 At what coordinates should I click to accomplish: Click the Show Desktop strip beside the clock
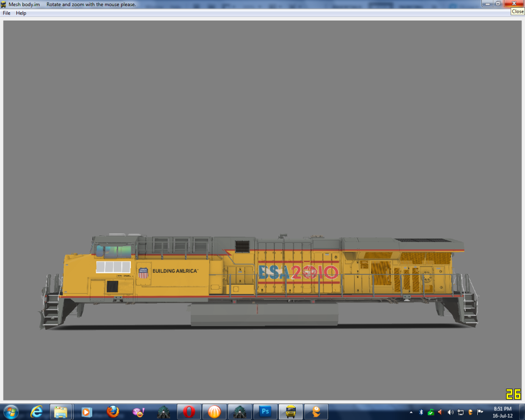pos(522,412)
